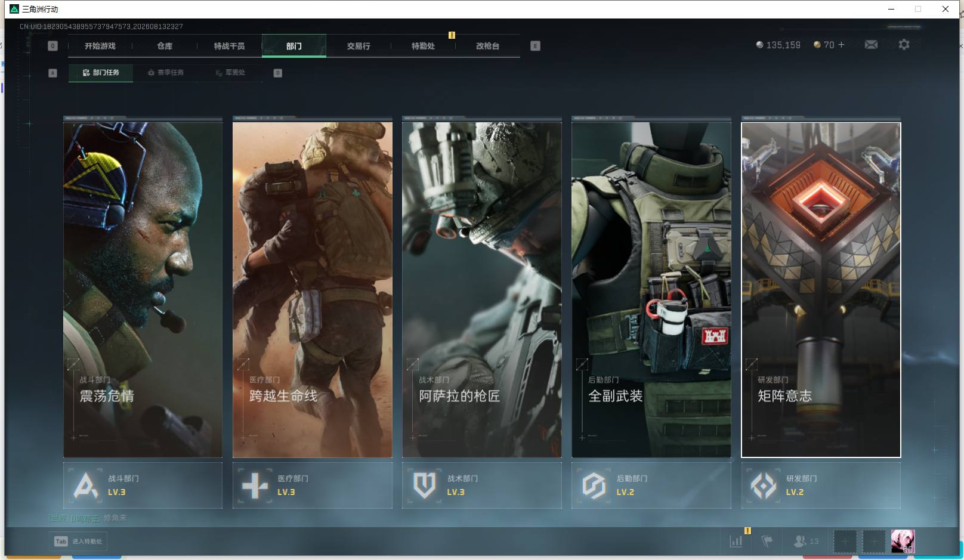This screenshot has height=560, width=964.
Task: Click the tactical department shield emblem icon
Action: 424,485
